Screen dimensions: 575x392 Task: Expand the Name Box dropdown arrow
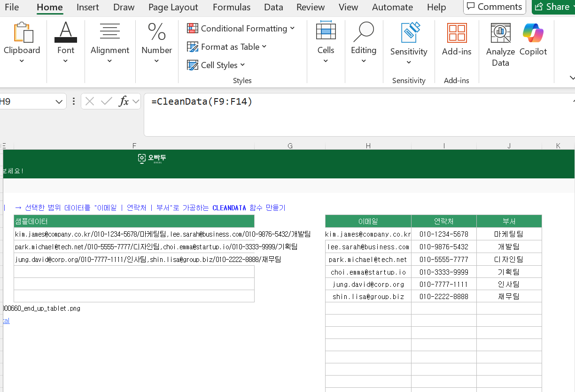pos(59,101)
